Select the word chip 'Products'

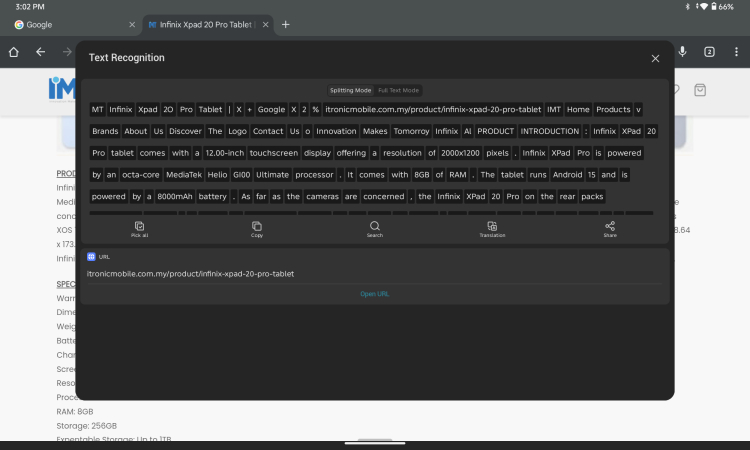coord(613,110)
